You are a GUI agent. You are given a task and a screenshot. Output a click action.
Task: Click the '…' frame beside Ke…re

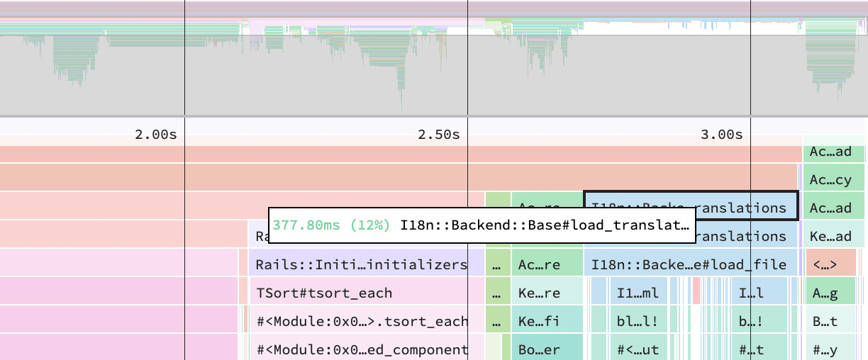[498, 291]
